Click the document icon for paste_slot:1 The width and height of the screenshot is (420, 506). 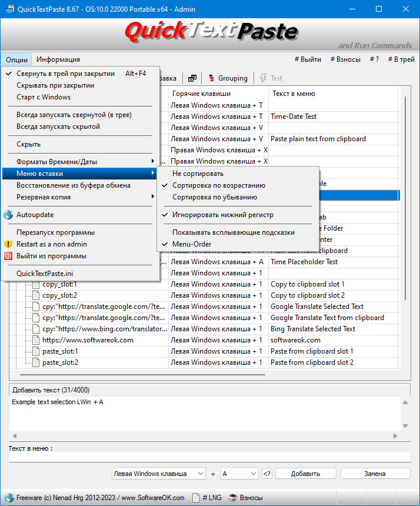(36, 351)
